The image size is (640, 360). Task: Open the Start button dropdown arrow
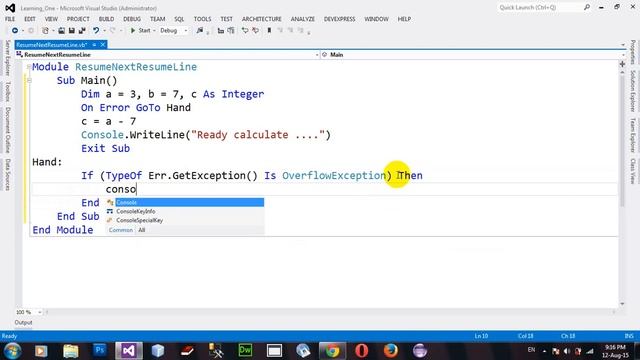[x=154, y=31]
